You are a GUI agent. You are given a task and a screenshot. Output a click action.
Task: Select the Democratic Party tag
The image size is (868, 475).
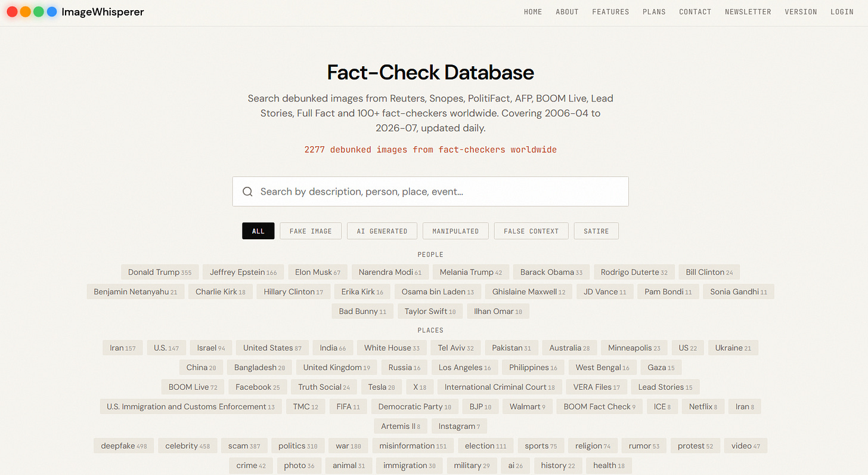[x=415, y=407]
